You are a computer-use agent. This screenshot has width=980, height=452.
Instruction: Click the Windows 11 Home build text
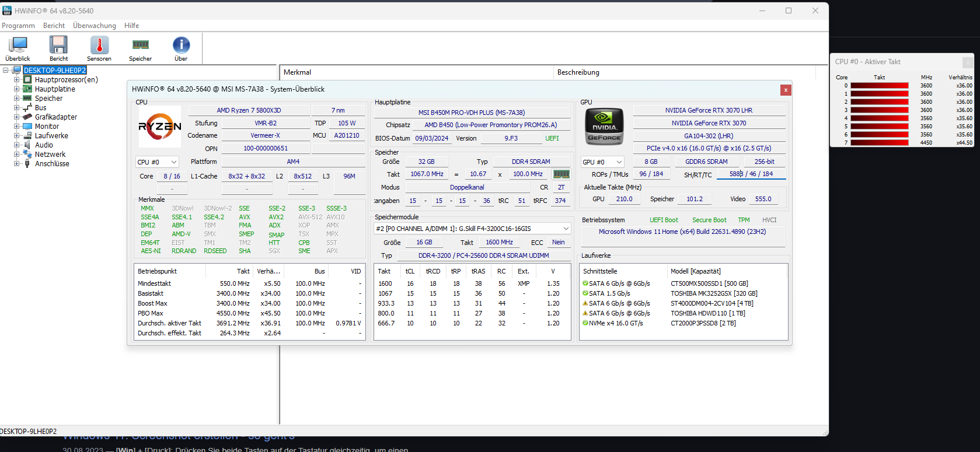click(682, 232)
